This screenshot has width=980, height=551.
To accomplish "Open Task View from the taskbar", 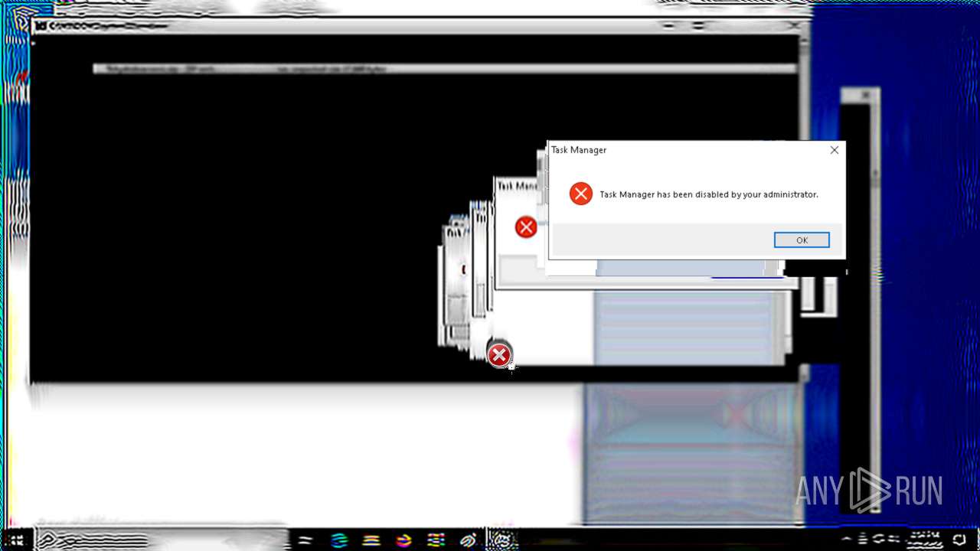I will point(305,540).
